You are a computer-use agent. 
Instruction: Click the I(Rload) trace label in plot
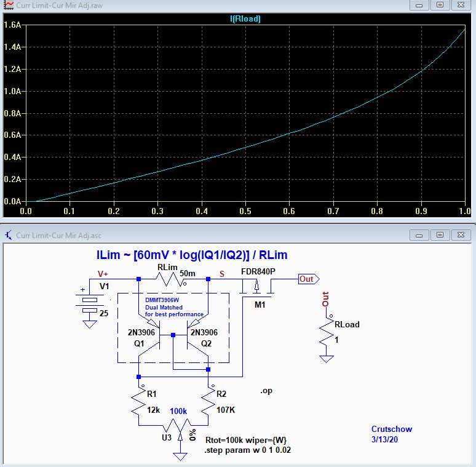pos(245,19)
